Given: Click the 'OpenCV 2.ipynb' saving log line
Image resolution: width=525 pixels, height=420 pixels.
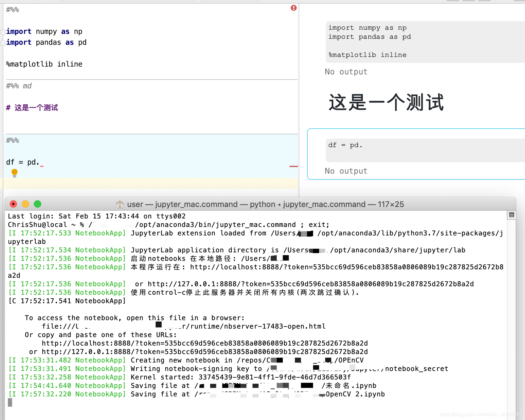Looking at the screenshot, I should [x=196, y=394].
